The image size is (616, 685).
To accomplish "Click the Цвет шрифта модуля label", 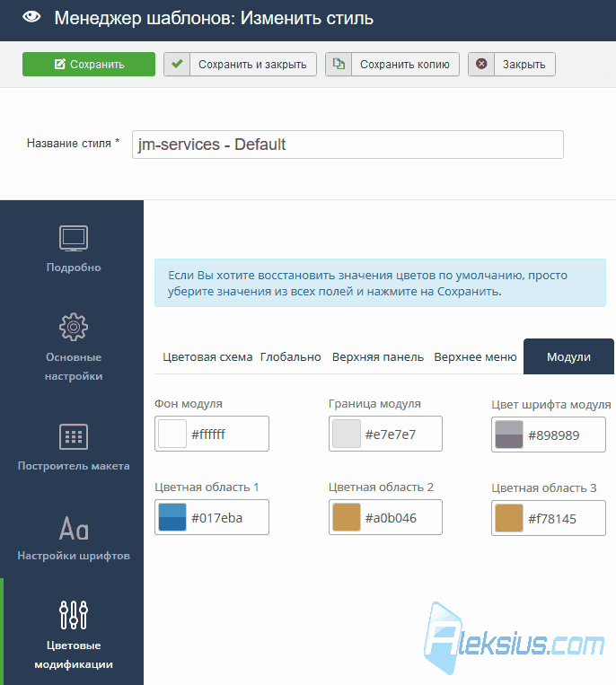I will (551, 405).
